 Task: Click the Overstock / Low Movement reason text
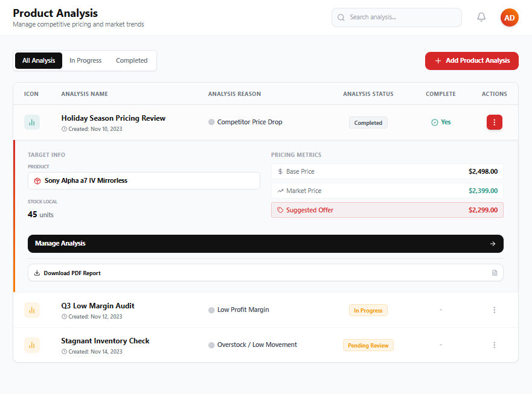click(x=257, y=345)
